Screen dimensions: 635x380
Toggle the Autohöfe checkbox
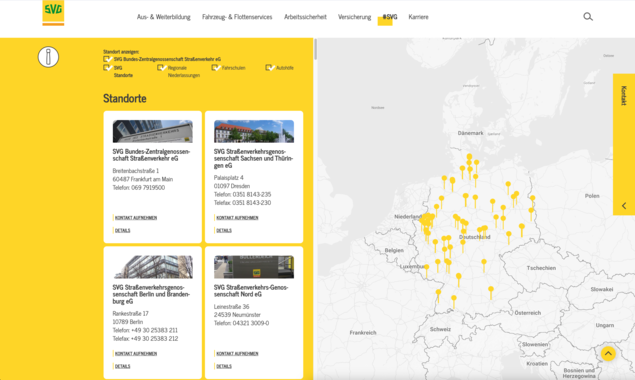point(270,68)
